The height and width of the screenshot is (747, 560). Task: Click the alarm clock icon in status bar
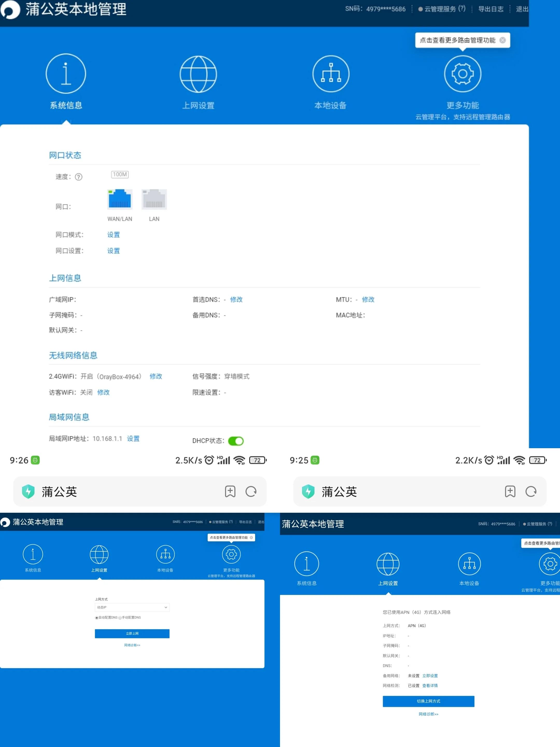coord(209,460)
